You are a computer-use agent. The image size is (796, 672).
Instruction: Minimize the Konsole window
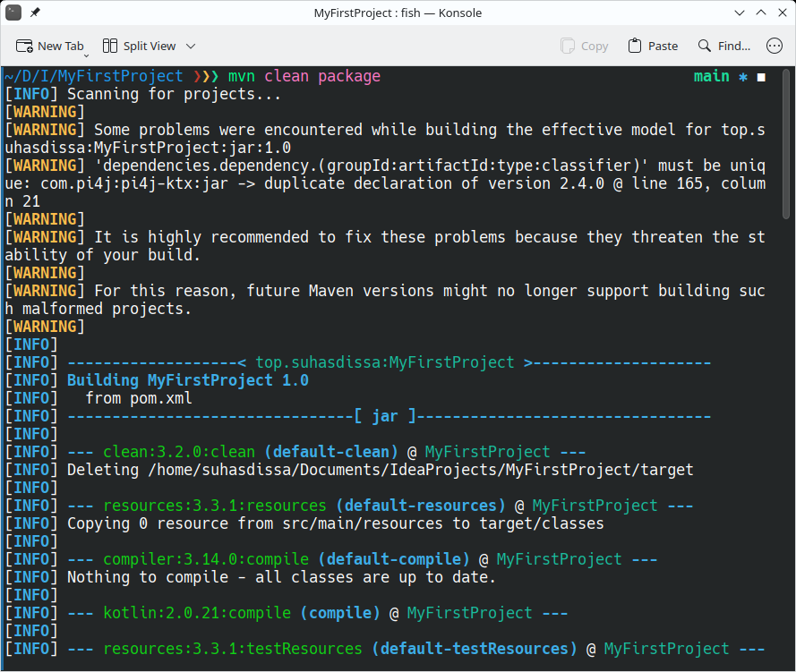tap(740, 13)
